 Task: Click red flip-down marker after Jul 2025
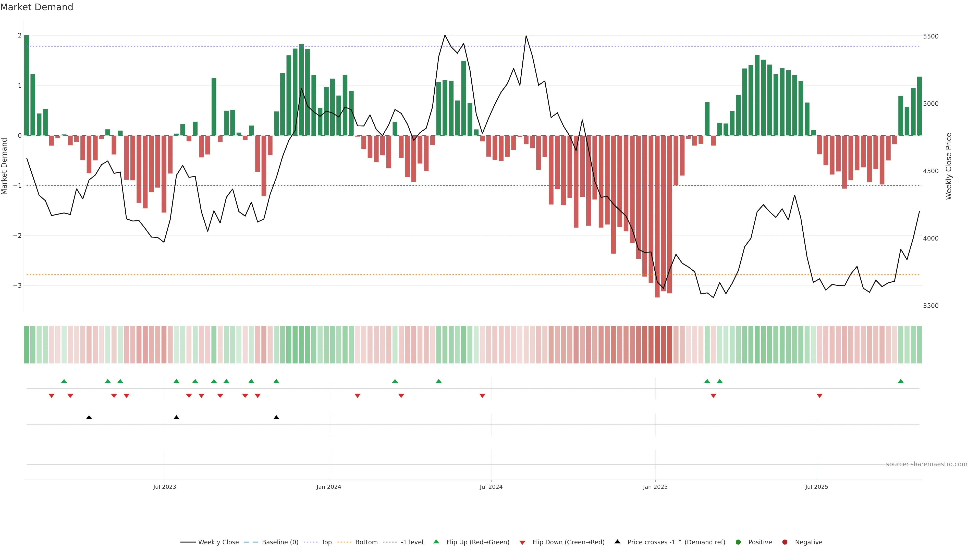(x=819, y=396)
